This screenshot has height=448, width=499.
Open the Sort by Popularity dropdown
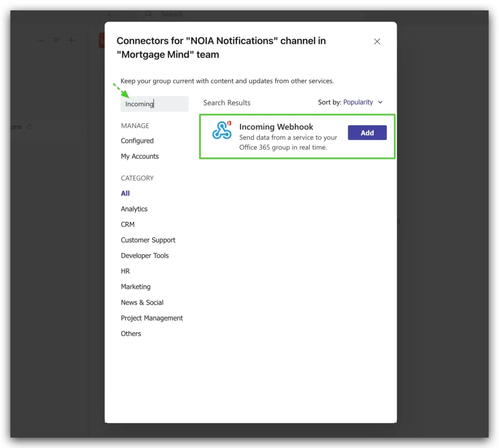[363, 102]
